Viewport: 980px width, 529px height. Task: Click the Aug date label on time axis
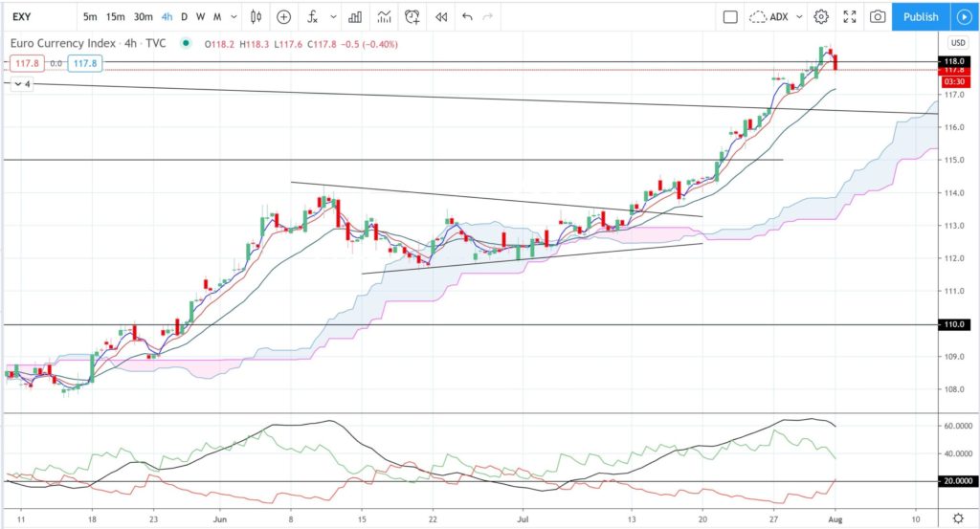click(835, 519)
